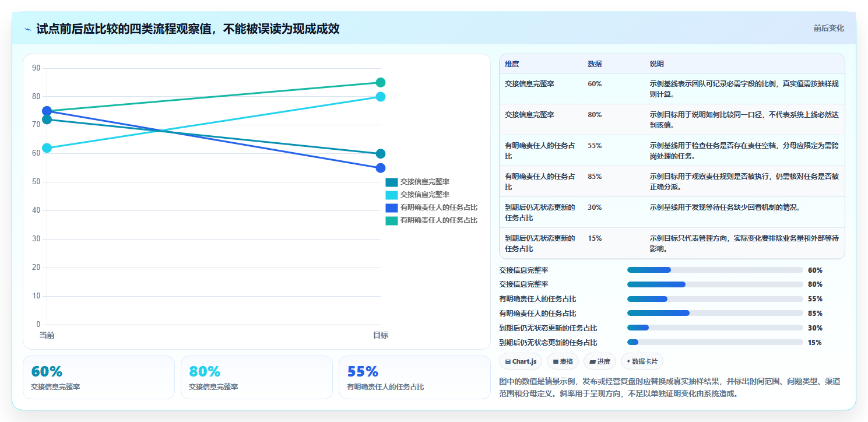Viewport: 868px width, 422px height.
Task: Click the 0 y-axis label
Action: (x=38, y=325)
